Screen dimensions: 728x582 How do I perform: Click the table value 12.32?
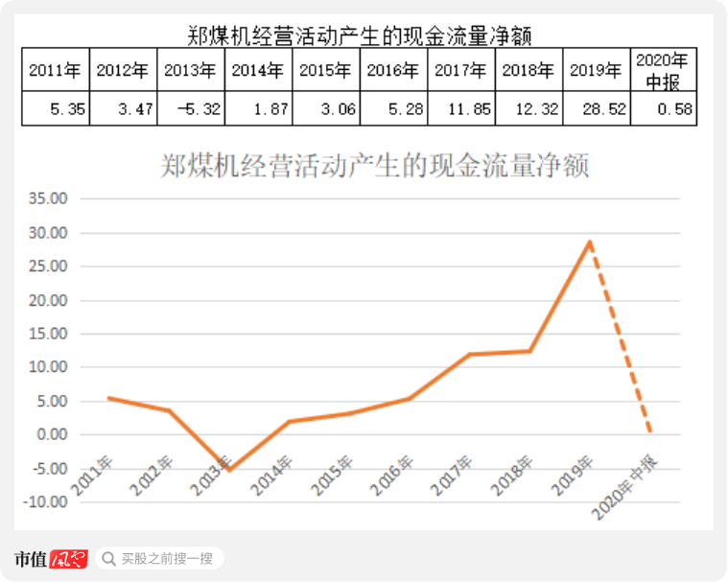click(538, 109)
